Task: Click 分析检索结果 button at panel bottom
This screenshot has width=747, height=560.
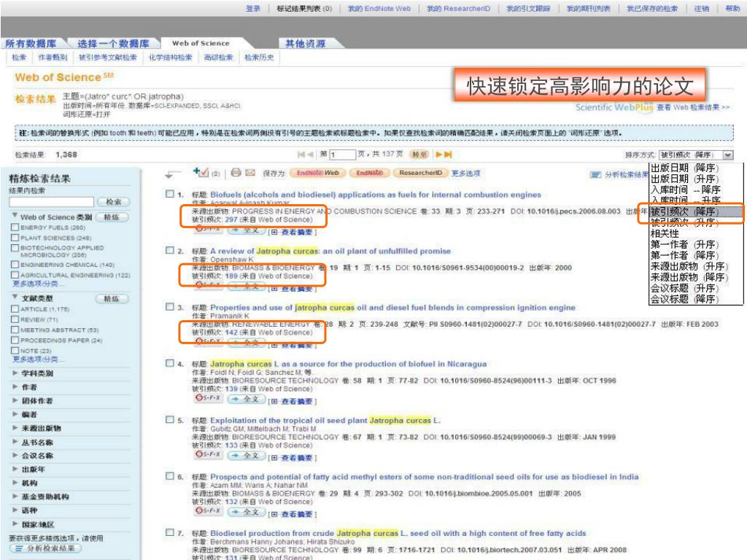Action: click(x=45, y=548)
